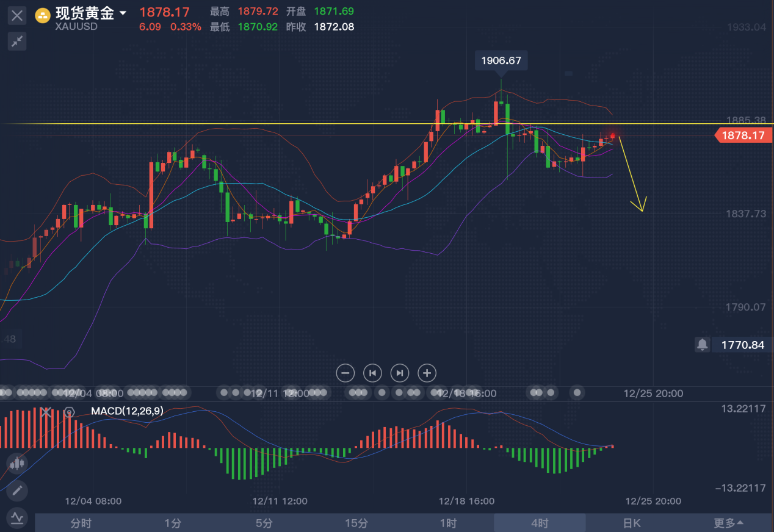Open the indicator line tool icon
774x532 pixels.
16,517
